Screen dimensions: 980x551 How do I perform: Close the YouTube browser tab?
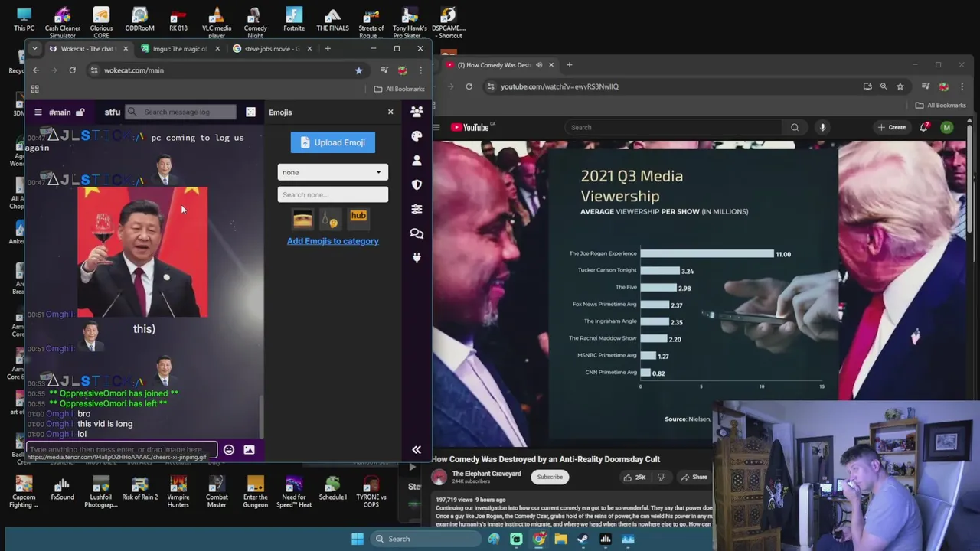(551, 65)
